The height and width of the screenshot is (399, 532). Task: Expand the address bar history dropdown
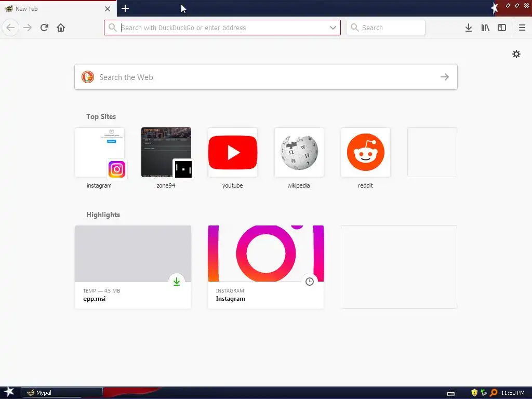click(333, 28)
